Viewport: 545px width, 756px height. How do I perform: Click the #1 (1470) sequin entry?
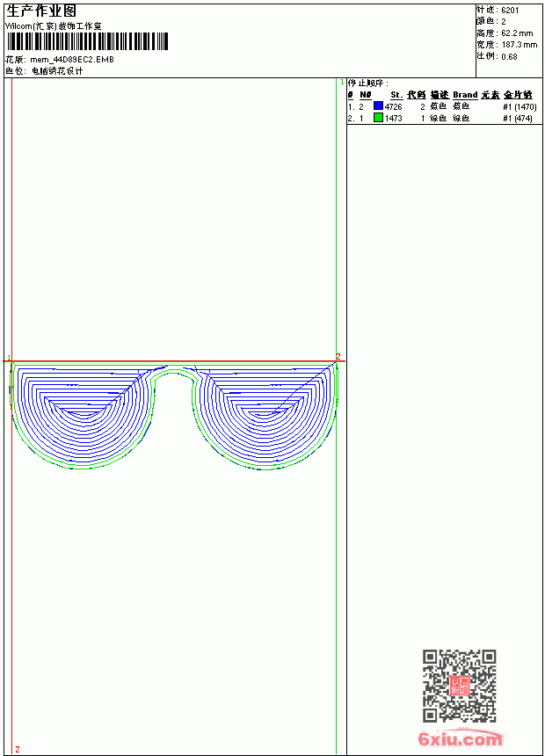520,106
